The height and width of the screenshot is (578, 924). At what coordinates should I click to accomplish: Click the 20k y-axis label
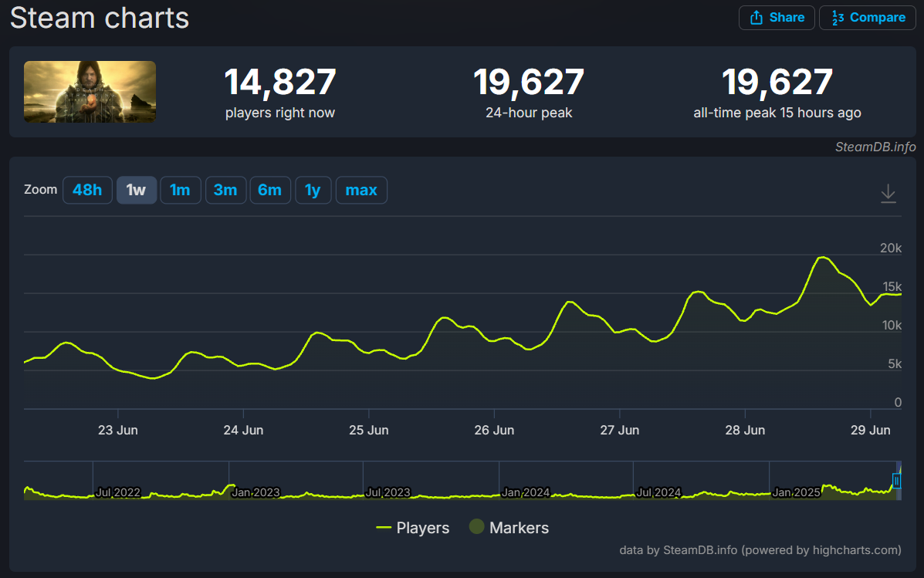coord(890,248)
